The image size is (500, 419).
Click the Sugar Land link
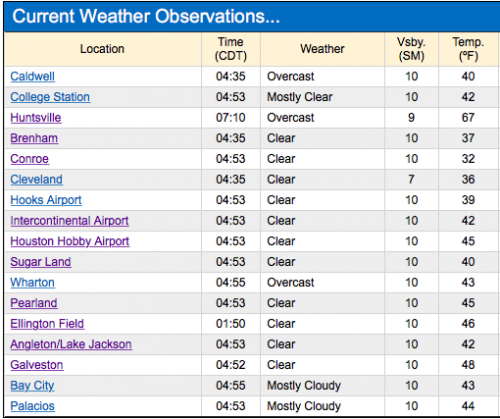[x=41, y=262]
